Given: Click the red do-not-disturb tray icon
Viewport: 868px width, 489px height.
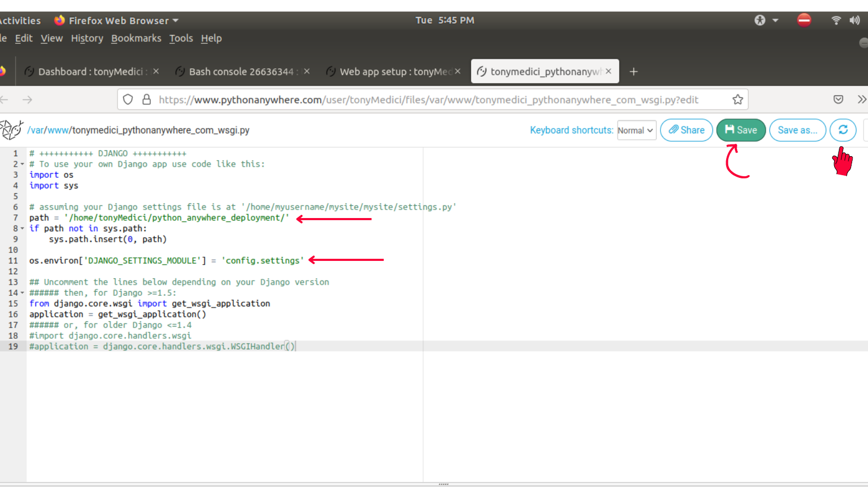Looking at the screenshot, I should (x=804, y=20).
